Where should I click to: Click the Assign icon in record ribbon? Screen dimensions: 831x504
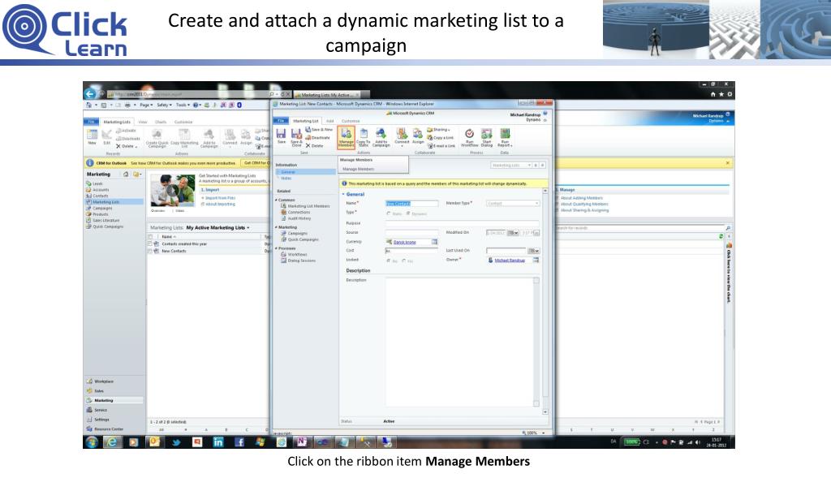[418, 136]
